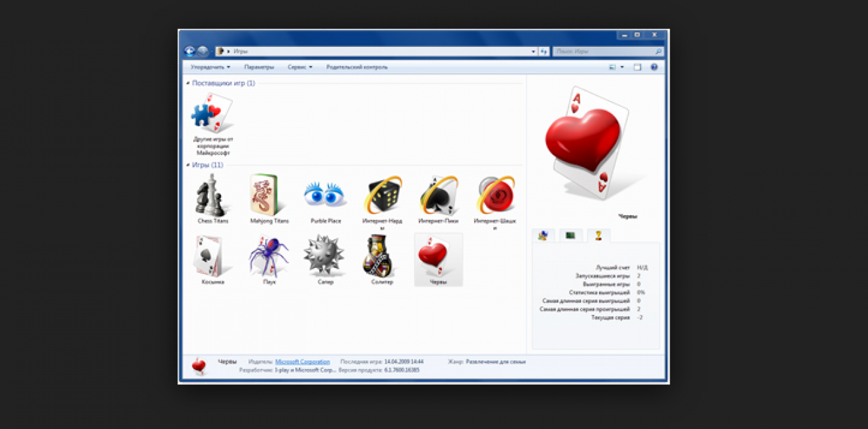This screenshot has height=429, width=868.
Task: Toggle the preview pane button in toolbar
Action: click(x=637, y=67)
